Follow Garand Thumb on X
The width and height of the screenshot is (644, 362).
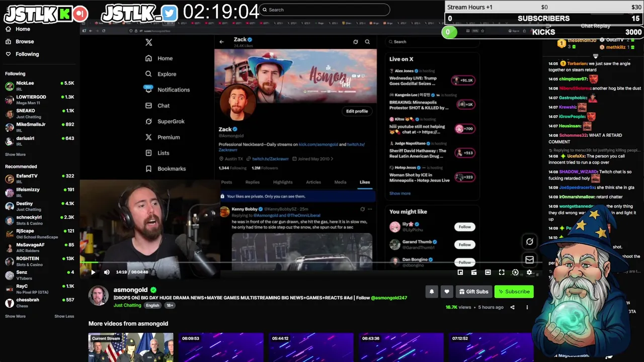(x=465, y=244)
